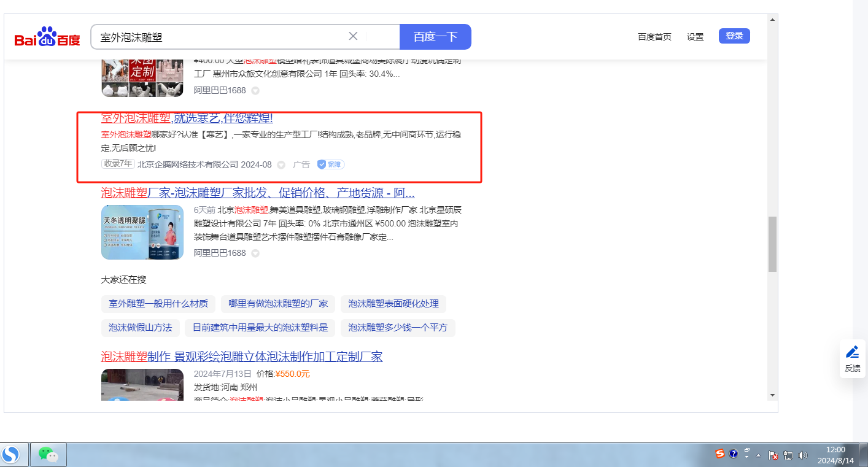
Task: Expand the dropdown beside the lower 阿里巴巴1688
Action: (x=255, y=253)
